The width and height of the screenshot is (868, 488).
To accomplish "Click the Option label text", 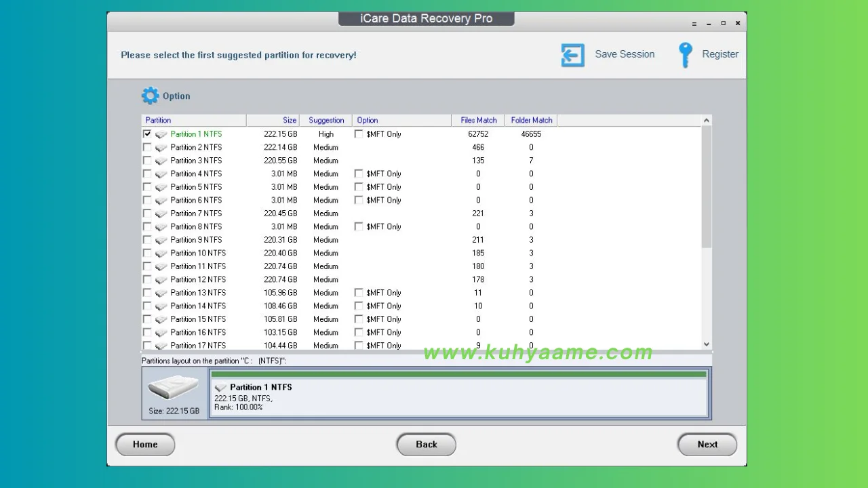I will pos(176,96).
